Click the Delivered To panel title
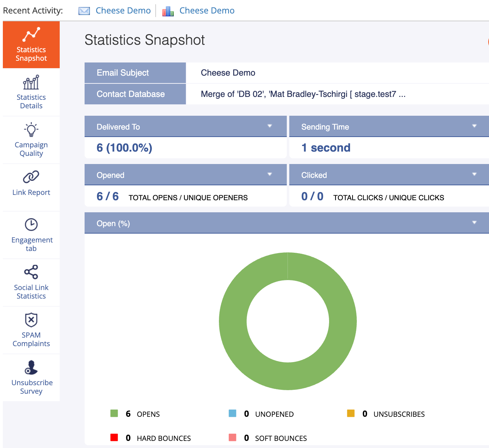This screenshot has height=448, width=489. pos(118,127)
